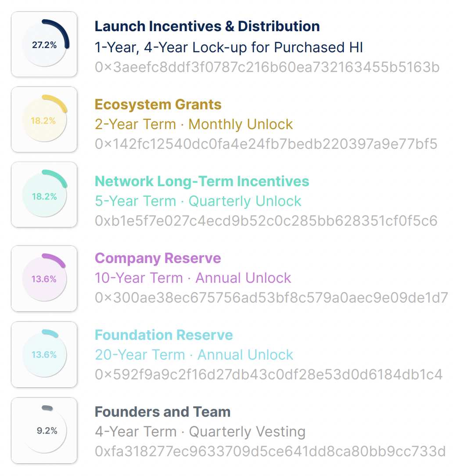Viewport: 460px width, 476px height.
Task: Click the green 18.2% Network Incentives gauge
Action: tap(44, 195)
